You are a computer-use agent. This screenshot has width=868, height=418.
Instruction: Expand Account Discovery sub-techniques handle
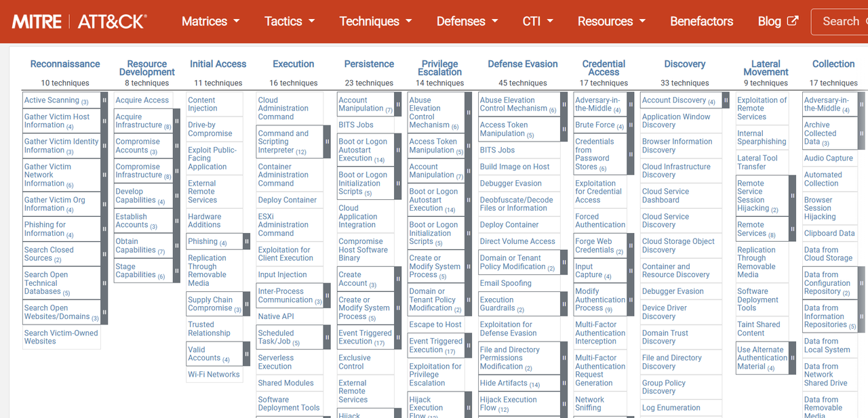[x=726, y=100]
